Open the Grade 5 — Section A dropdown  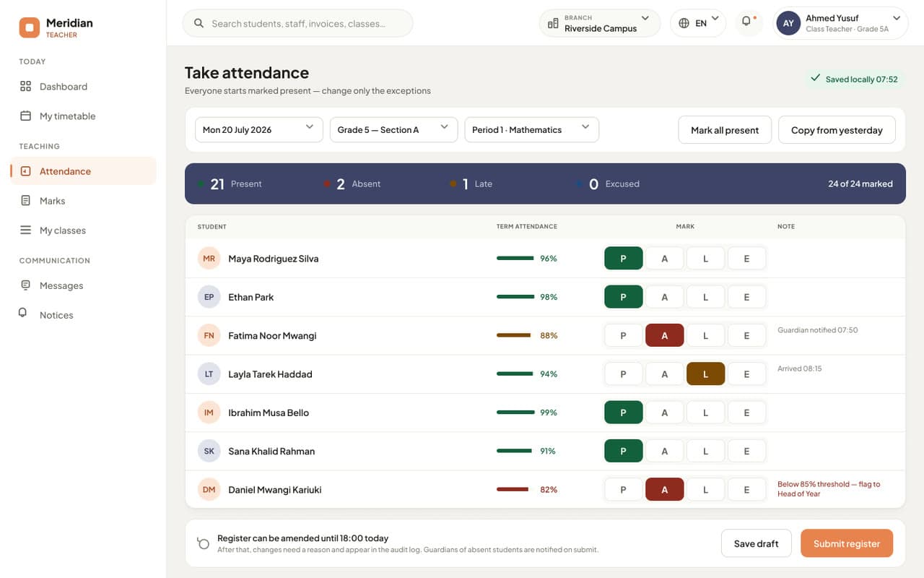coord(394,130)
